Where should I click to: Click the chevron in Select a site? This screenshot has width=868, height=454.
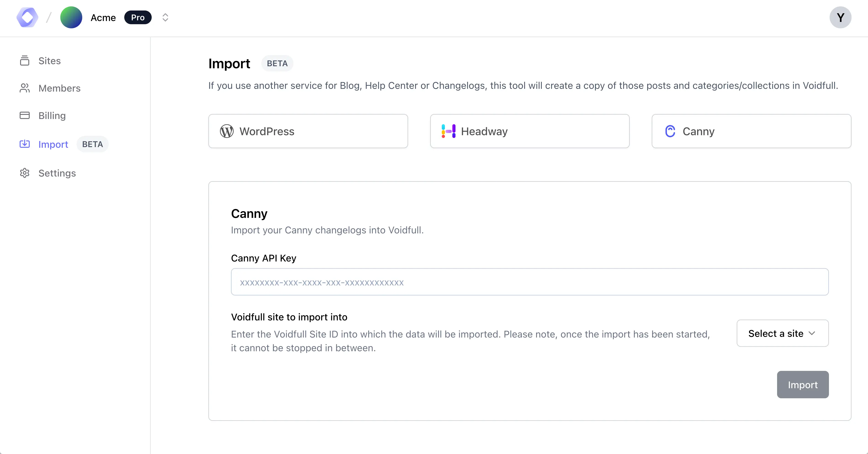(x=812, y=333)
